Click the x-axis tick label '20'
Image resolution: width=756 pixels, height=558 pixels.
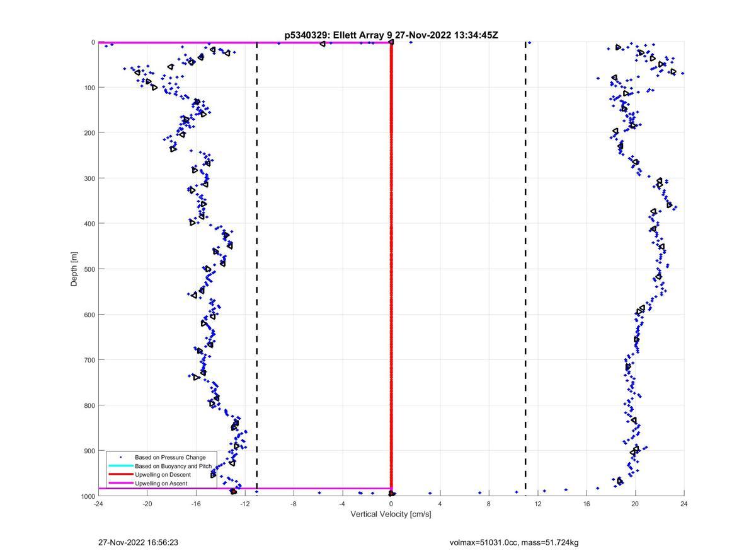(635, 504)
